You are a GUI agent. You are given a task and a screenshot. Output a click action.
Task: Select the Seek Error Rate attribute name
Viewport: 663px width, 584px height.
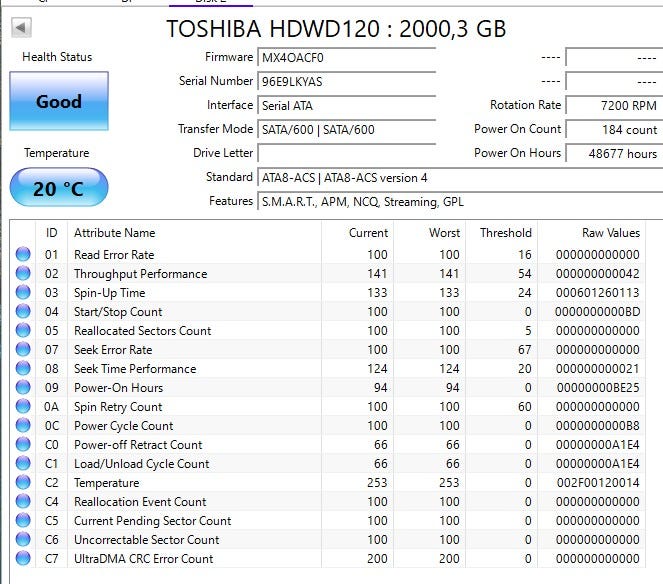click(113, 350)
